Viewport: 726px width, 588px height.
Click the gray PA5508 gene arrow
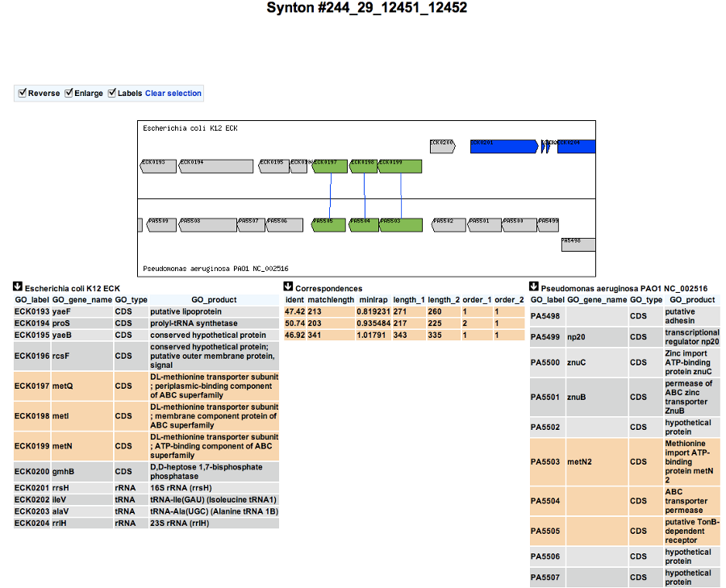pyautogui.click(x=208, y=225)
